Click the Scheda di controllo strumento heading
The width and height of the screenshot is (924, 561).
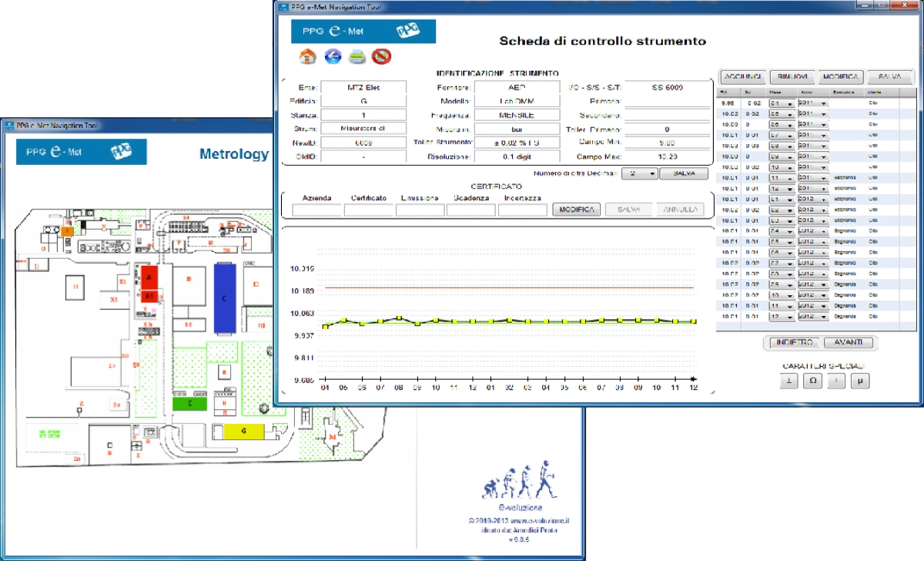[x=603, y=41]
